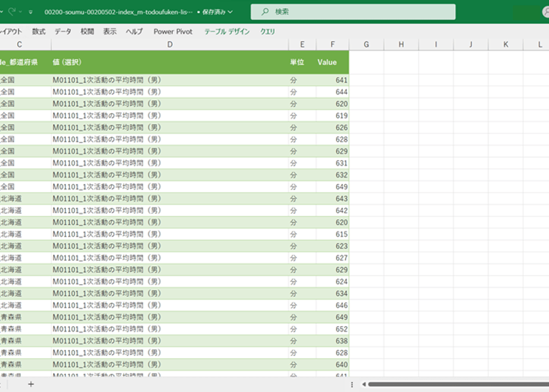Select the cell with value 619
The height and width of the screenshot is (392, 549).
[x=332, y=116]
